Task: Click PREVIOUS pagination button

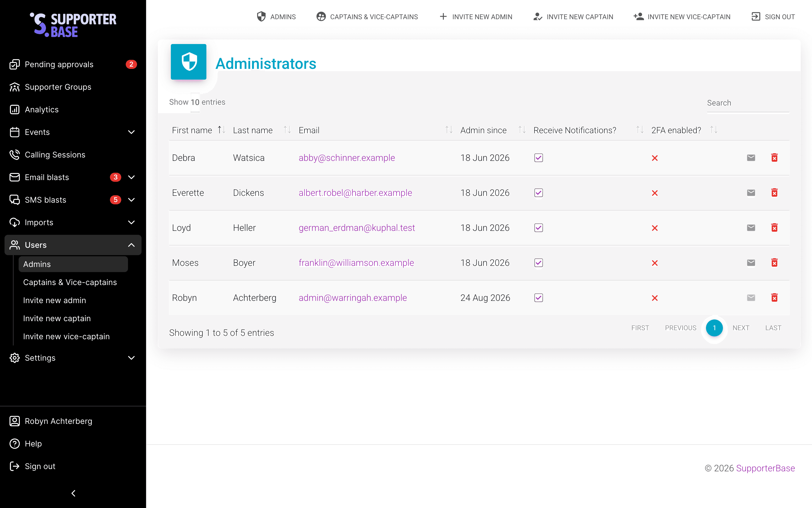Action: point(680,328)
